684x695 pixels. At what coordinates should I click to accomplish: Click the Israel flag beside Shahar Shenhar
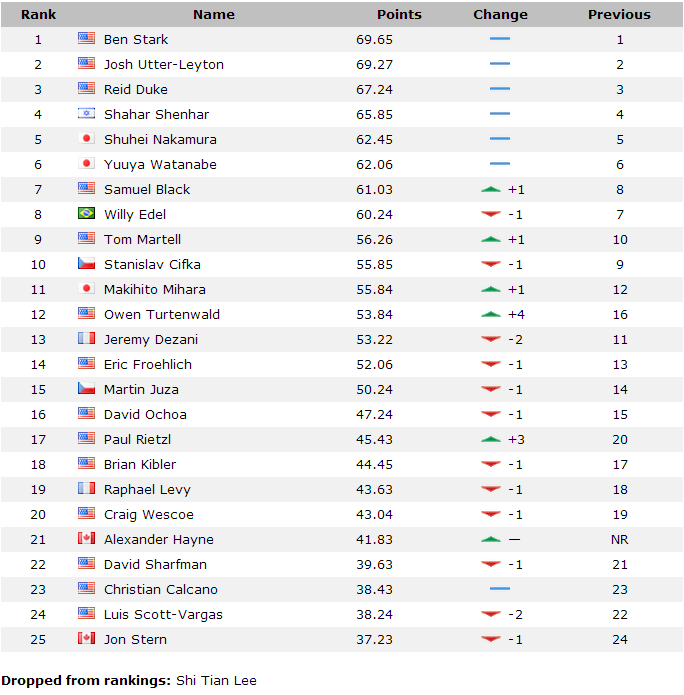[x=86, y=114]
